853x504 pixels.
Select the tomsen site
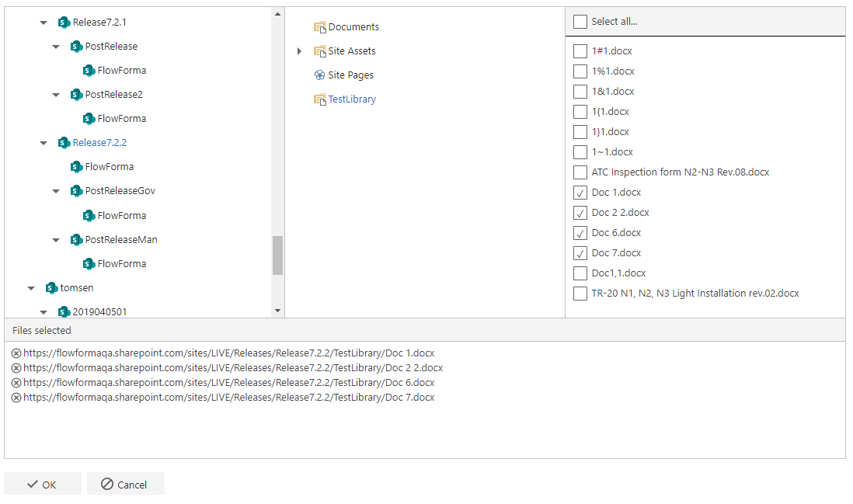pos(77,287)
